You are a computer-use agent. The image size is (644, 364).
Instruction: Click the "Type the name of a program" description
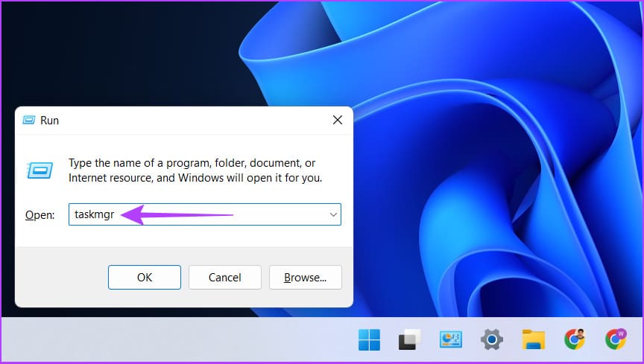(x=195, y=170)
